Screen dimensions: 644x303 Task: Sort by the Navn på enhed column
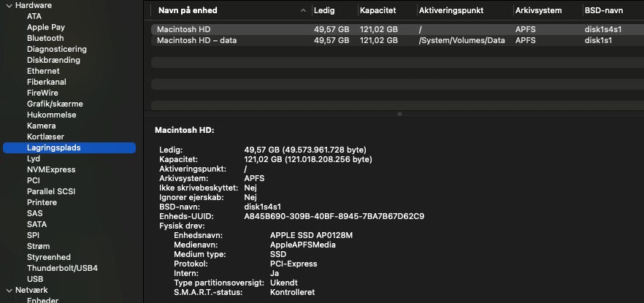(x=188, y=11)
